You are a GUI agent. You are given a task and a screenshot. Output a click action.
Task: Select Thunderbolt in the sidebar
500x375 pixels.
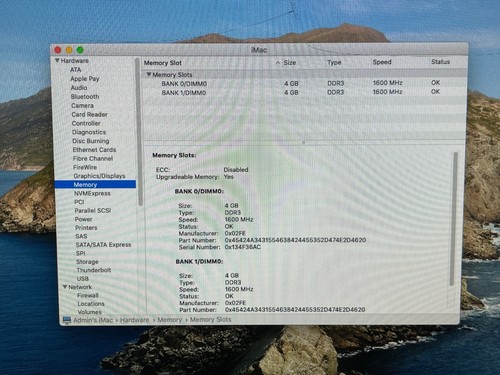94,270
